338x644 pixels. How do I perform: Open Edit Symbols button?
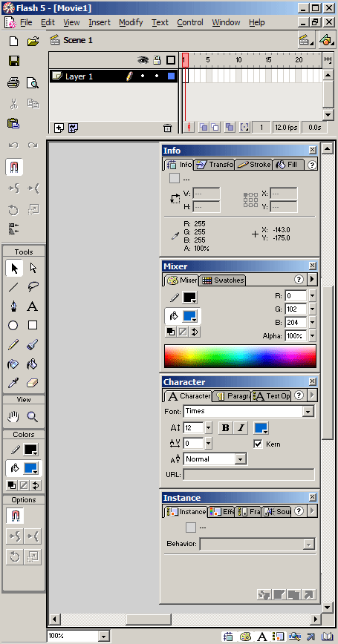[x=325, y=40]
